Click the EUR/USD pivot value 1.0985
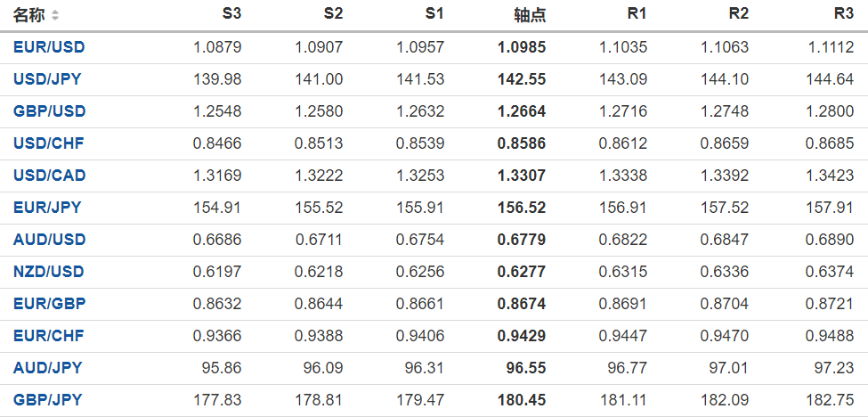This screenshot has height=417, width=868. 522,47
